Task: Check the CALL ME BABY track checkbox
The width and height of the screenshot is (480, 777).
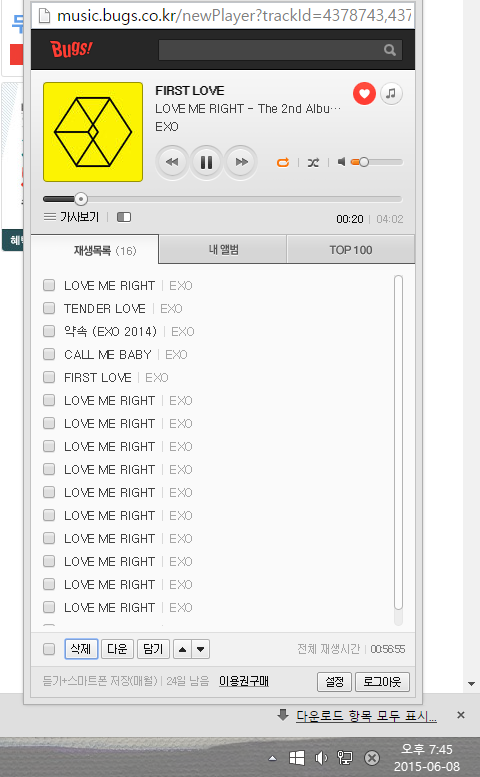Action: click(x=49, y=354)
